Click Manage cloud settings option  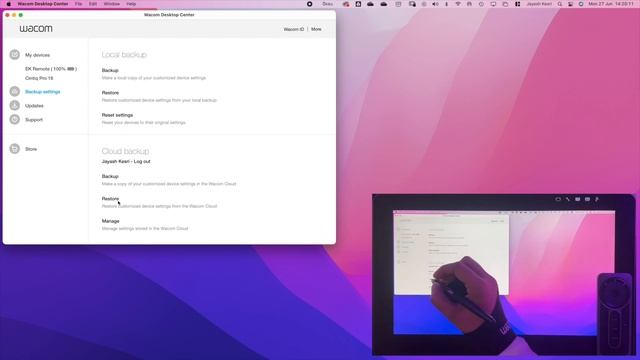(x=111, y=221)
